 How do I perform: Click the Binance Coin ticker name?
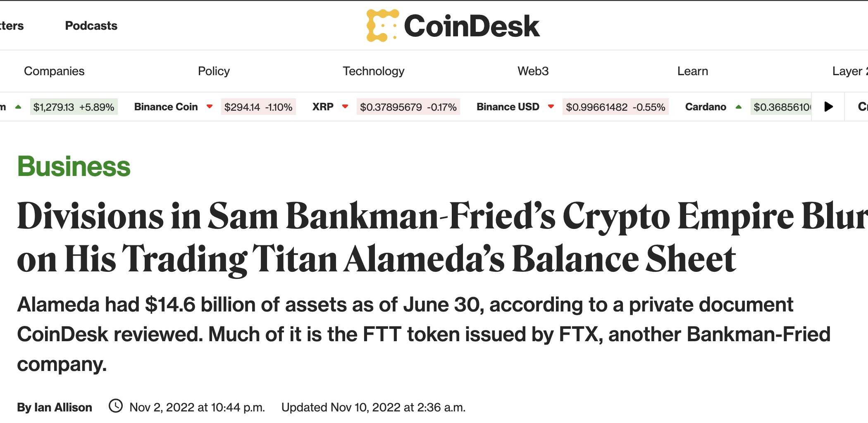[166, 107]
